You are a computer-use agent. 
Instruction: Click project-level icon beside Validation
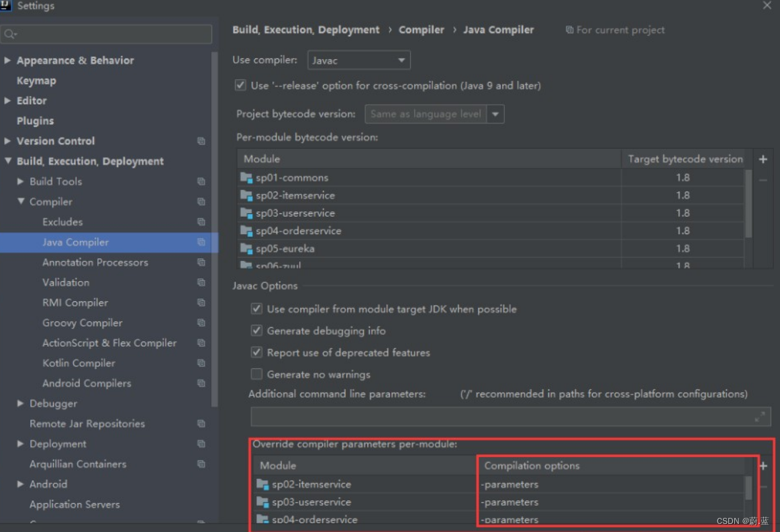pyautogui.click(x=201, y=282)
